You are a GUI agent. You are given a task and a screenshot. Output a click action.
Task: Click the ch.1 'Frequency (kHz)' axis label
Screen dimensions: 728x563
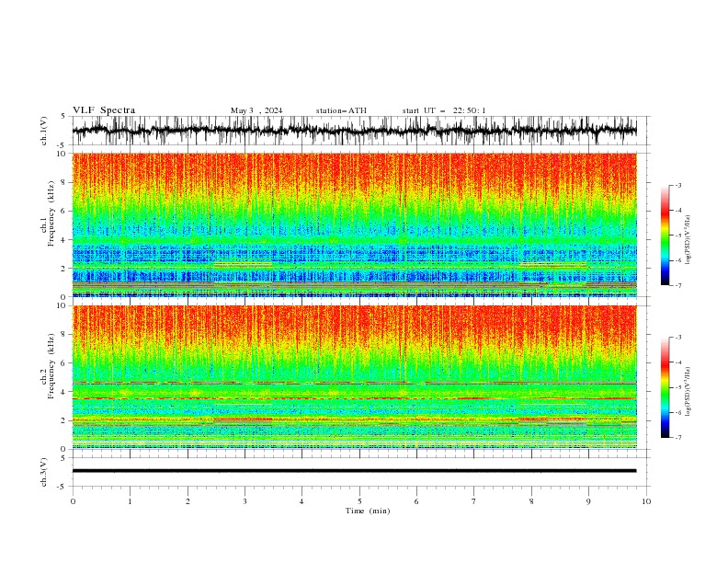(51, 213)
